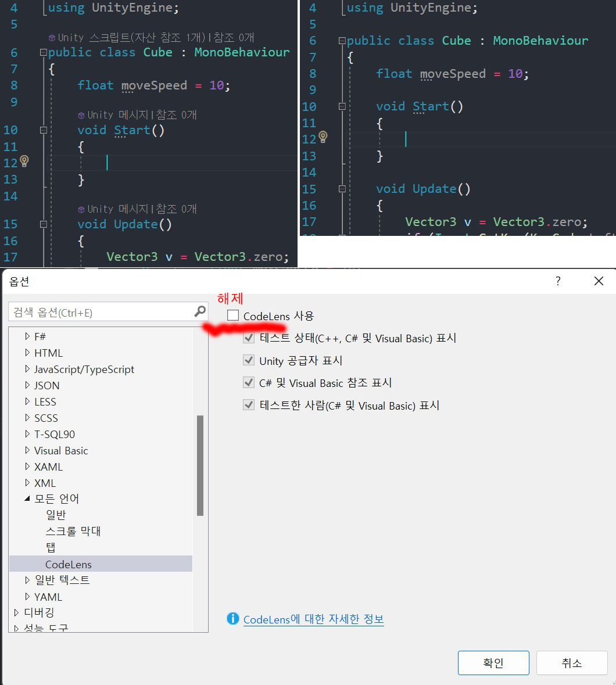This screenshot has height=685, width=616.
Task: Click the 일반 텍스트 tree label
Action: [x=62, y=580]
